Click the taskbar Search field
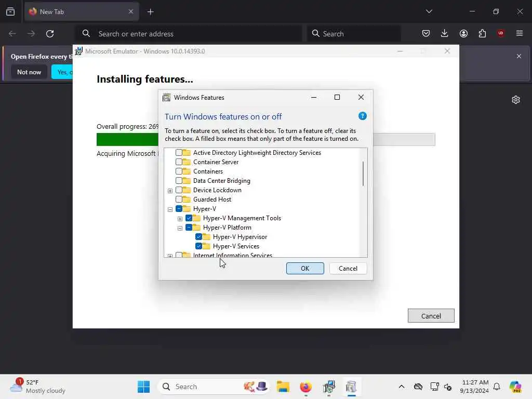Viewport: 532px width, 399px height. tap(214, 387)
